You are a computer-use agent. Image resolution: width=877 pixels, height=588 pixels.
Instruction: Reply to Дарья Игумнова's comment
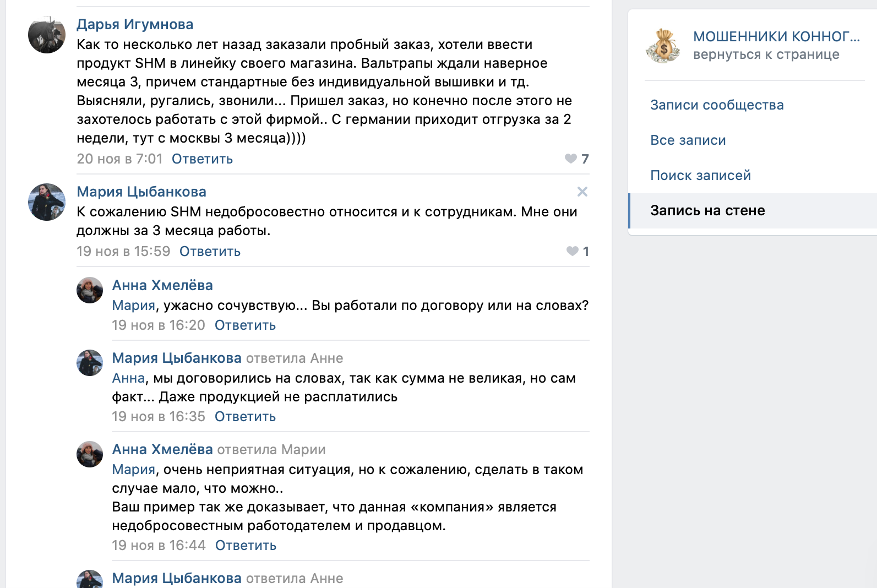pyautogui.click(x=202, y=159)
